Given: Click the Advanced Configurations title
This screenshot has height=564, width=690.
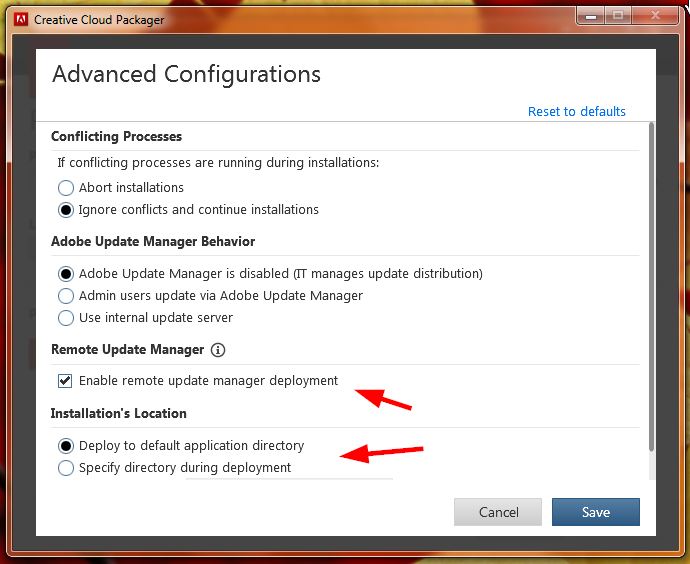Looking at the screenshot, I should click(186, 74).
